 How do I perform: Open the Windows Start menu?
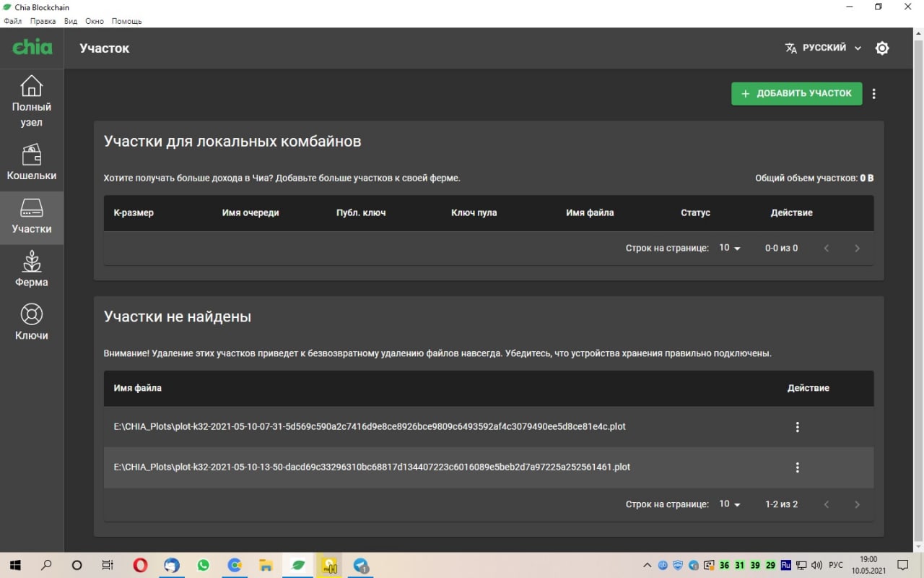click(15, 566)
